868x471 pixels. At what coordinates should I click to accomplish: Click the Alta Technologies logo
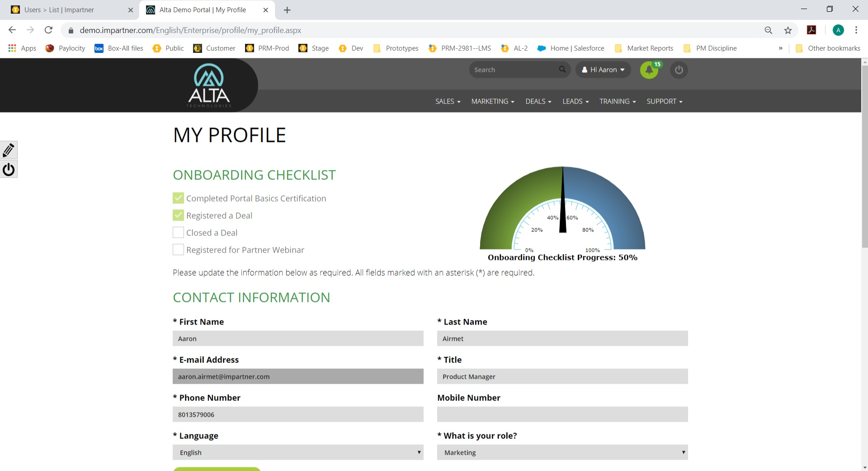(x=209, y=85)
